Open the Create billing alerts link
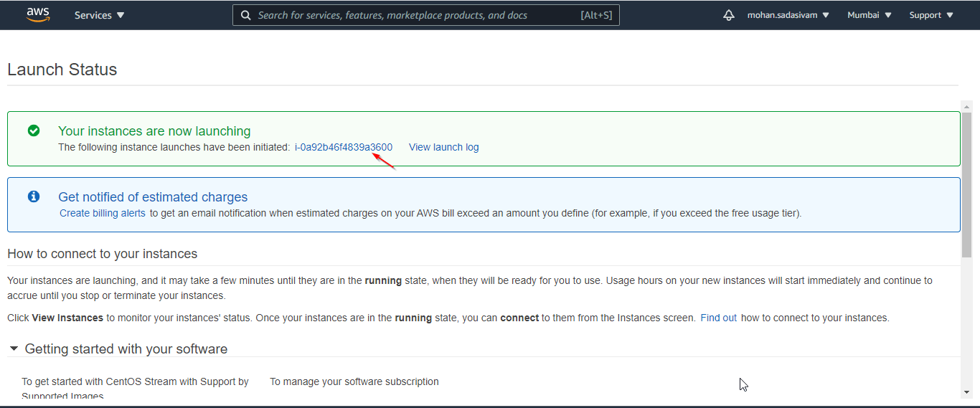980x408 pixels. [x=103, y=213]
